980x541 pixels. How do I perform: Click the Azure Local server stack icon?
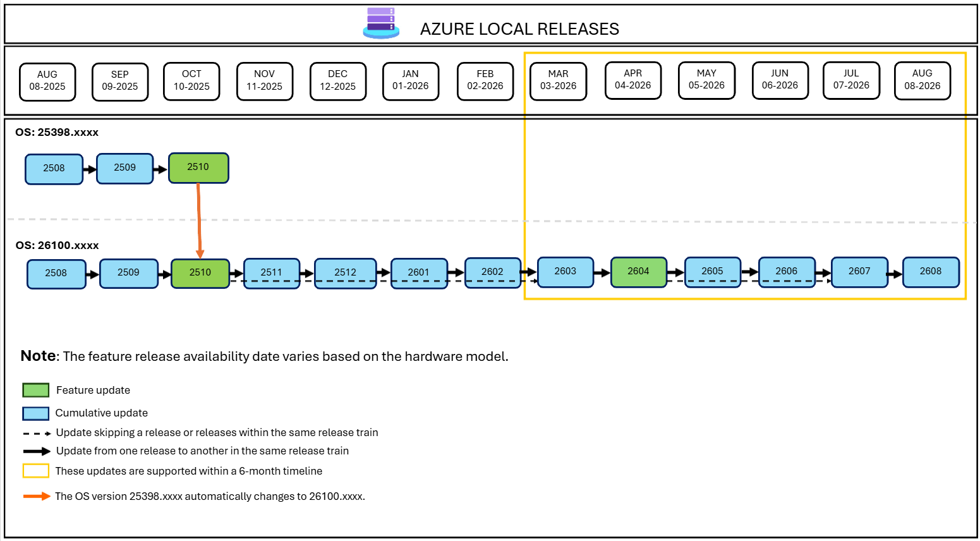point(381,23)
